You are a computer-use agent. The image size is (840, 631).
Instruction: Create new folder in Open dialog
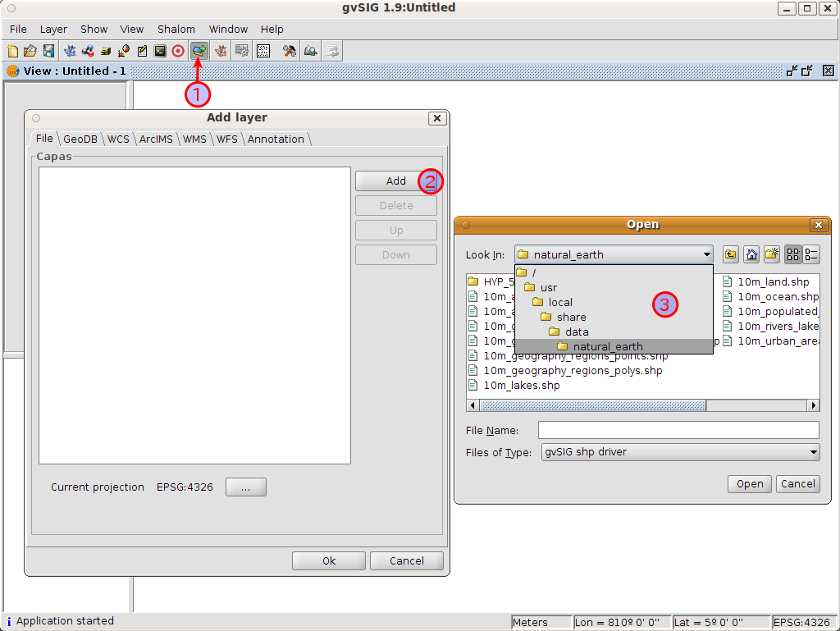click(771, 254)
